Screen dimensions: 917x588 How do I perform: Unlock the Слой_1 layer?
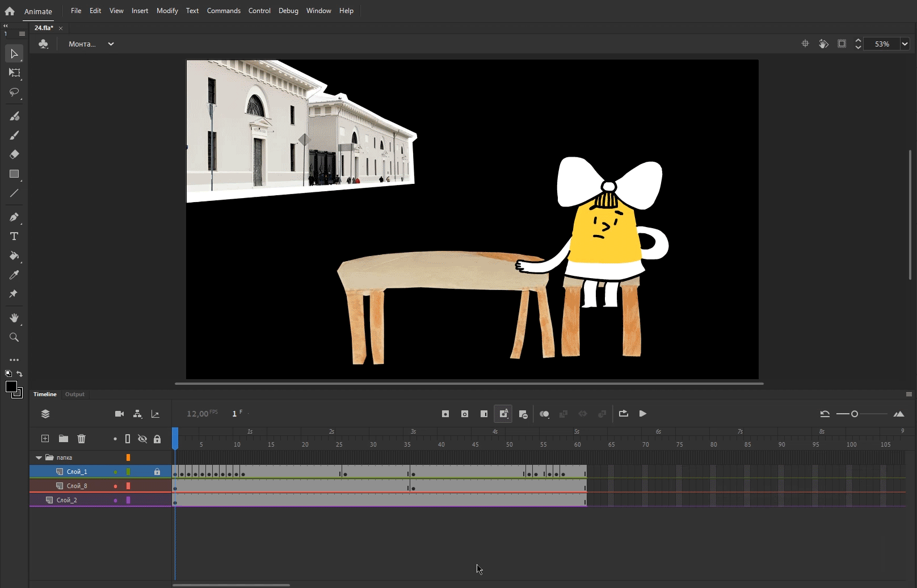(157, 472)
